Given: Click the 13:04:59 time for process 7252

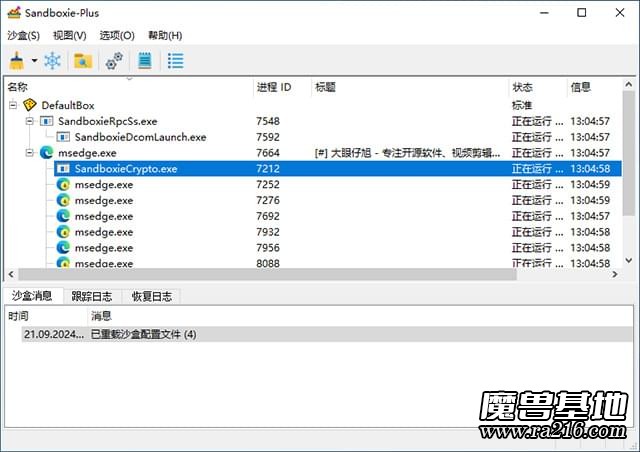Looking at the screenshot, I should click(590, 185).
